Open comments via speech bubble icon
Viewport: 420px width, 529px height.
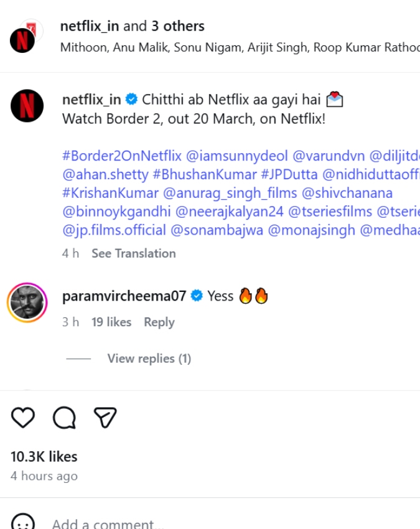[x=64, y=418]
